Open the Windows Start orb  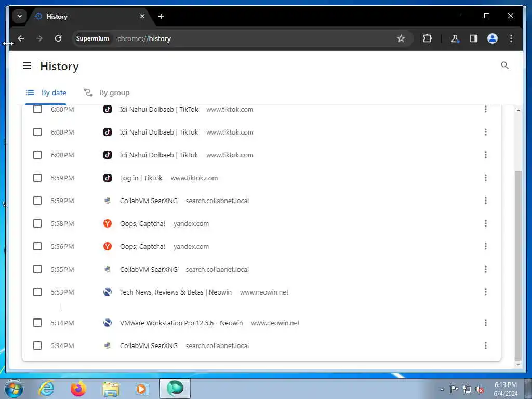coord(14,389)
